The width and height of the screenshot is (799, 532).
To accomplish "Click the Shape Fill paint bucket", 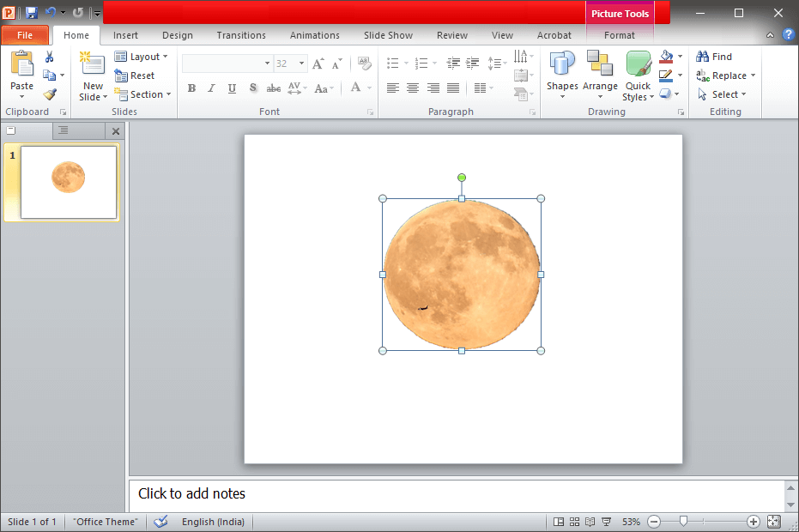I will [x=667, y=57].
